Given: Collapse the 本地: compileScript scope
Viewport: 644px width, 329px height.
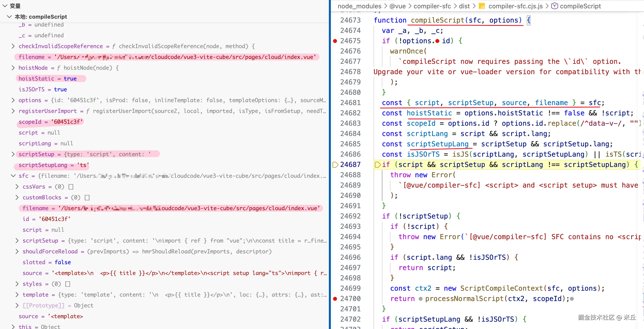Looking at the screenshot, I should (9, 17).
